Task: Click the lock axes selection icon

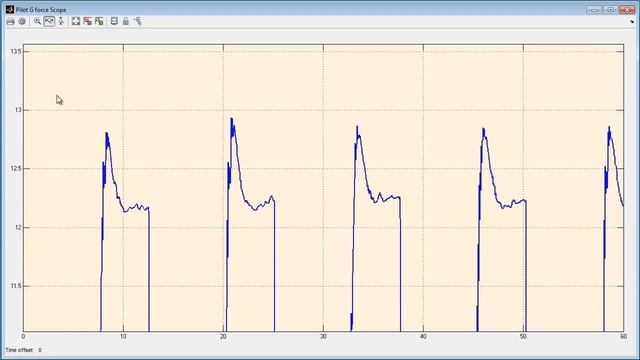Action: (x=126, y=21)
